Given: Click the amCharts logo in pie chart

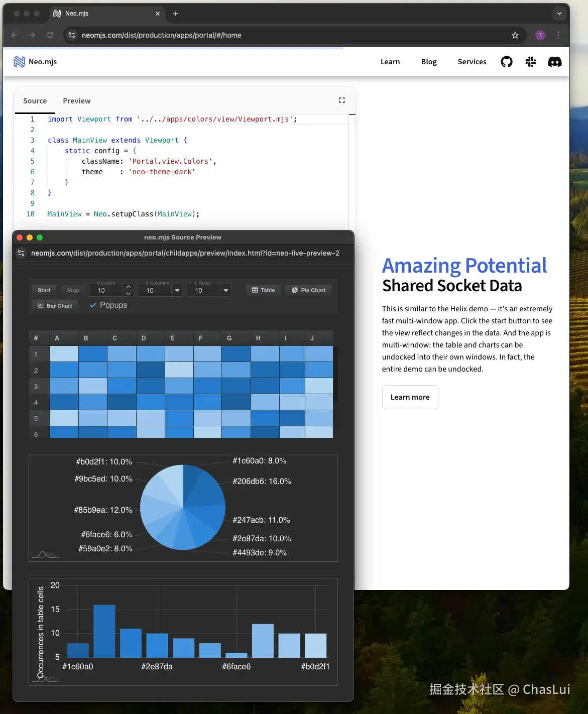Looking at the screenshot, I should [x=45, y=554].
